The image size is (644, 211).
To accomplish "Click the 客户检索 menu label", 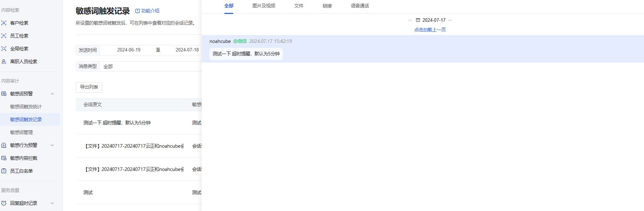I will pyautogui.click(x=19, y=23).
